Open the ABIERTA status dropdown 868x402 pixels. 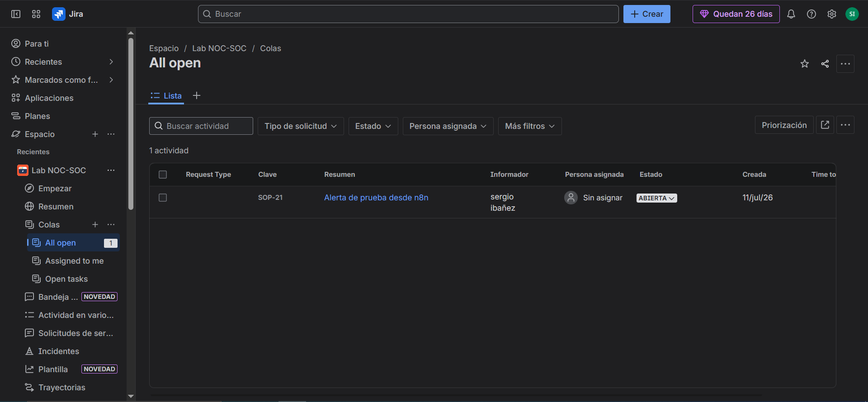656,198
